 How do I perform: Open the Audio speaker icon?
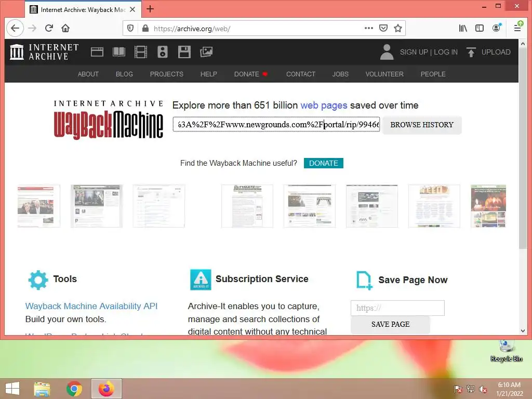163,52
